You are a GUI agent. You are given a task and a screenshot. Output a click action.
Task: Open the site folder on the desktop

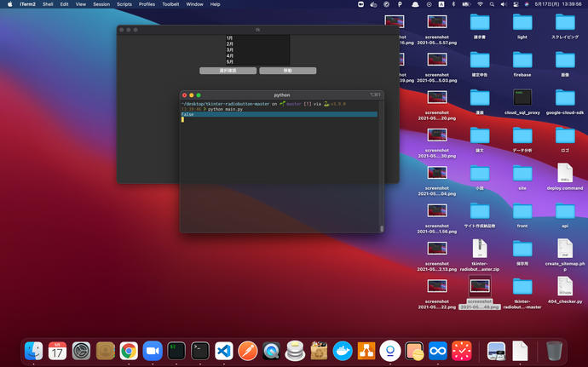pyautogui.click(x=522, y=177)
